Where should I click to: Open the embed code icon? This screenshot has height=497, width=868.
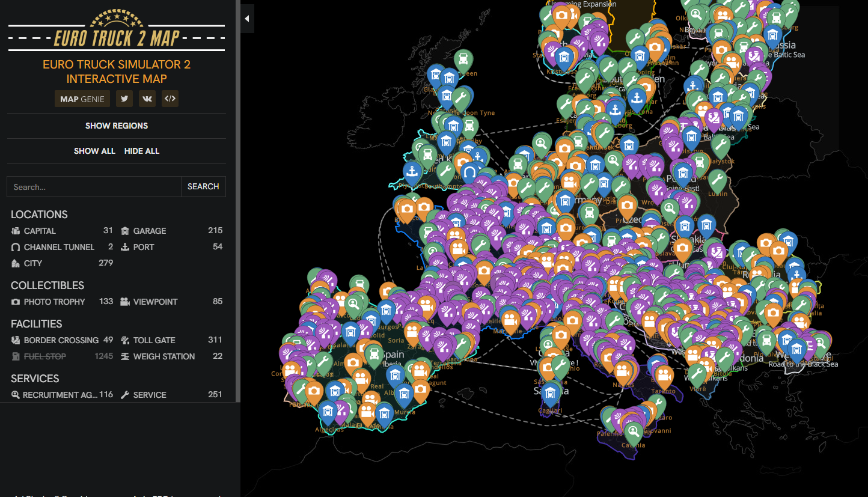pos(170,99)
